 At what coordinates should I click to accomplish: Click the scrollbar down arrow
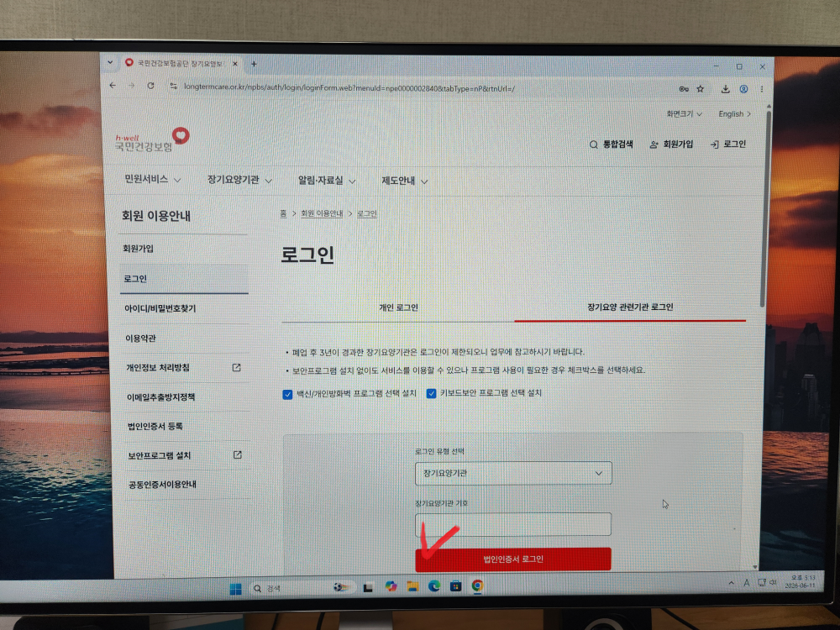tap(755, 566)
